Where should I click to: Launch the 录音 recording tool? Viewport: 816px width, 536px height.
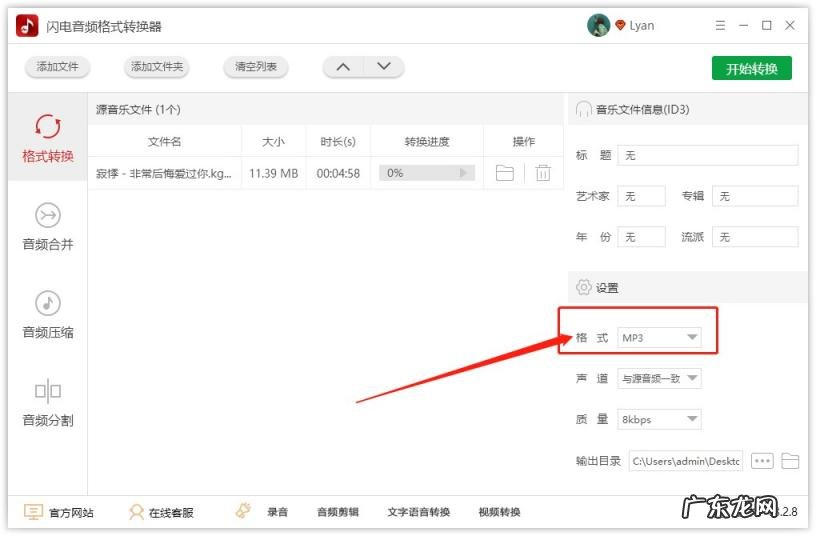[277, 512]
